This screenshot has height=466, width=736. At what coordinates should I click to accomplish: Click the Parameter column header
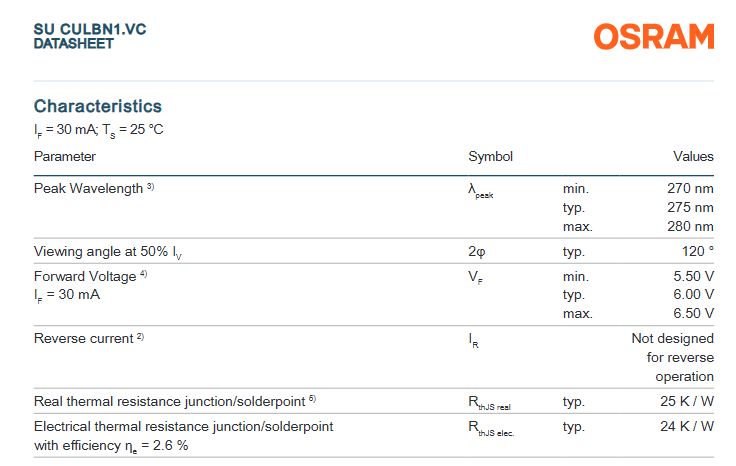[65, 156]
